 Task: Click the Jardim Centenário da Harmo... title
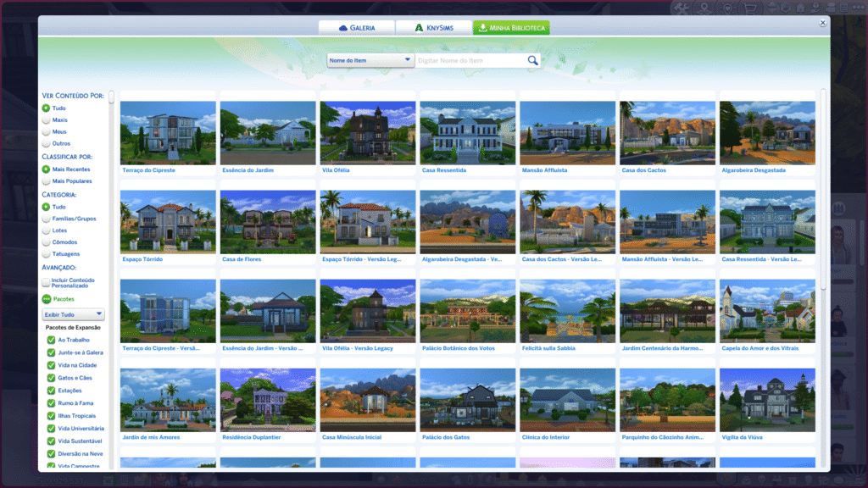(662, 348)
